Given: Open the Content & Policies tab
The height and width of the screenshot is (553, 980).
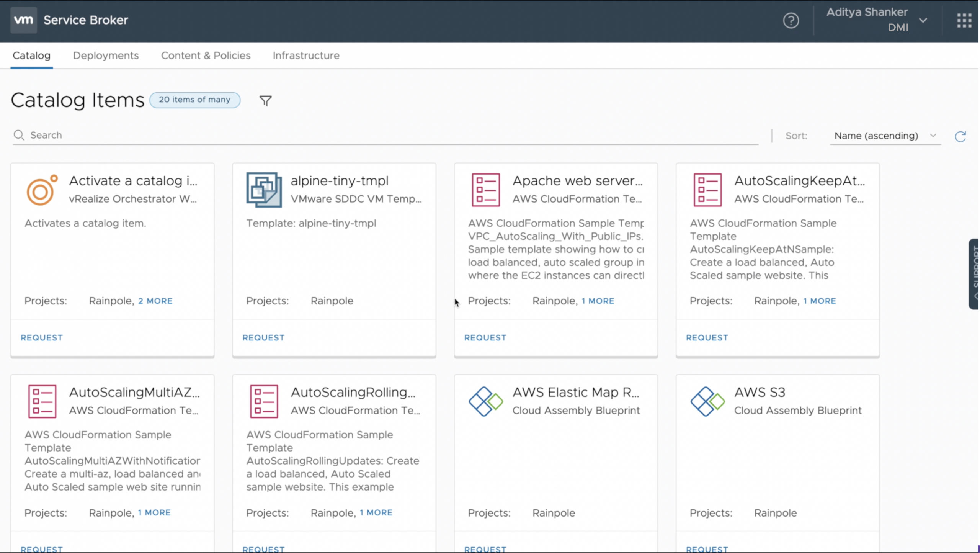Looking at the screenshot, I should click(x=206, y=56).
